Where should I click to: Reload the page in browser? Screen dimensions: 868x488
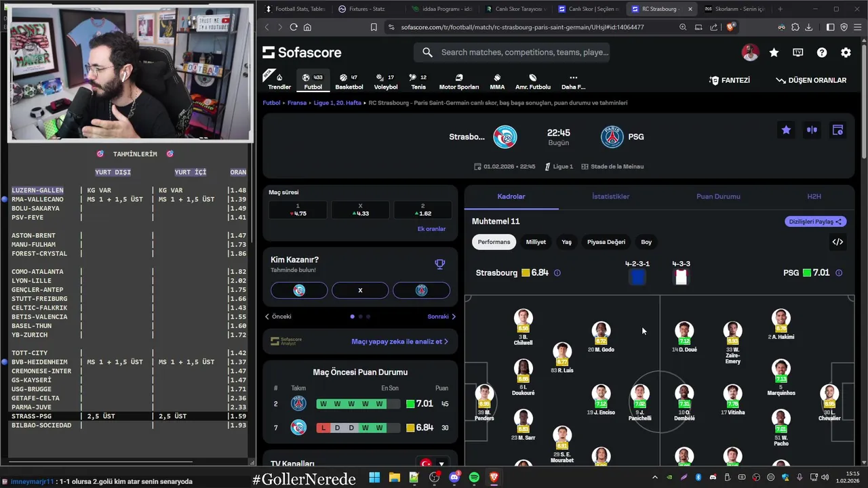294,27
